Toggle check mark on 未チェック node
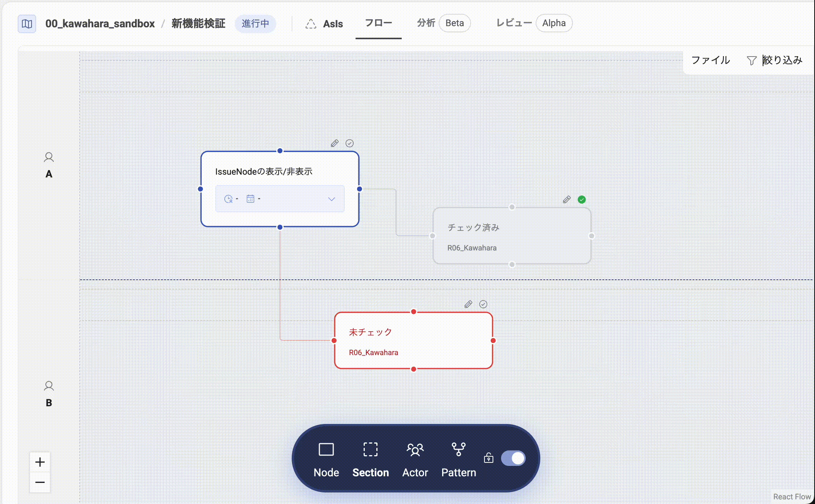Viewport: 815px width, 504px height. coord(483,304)
